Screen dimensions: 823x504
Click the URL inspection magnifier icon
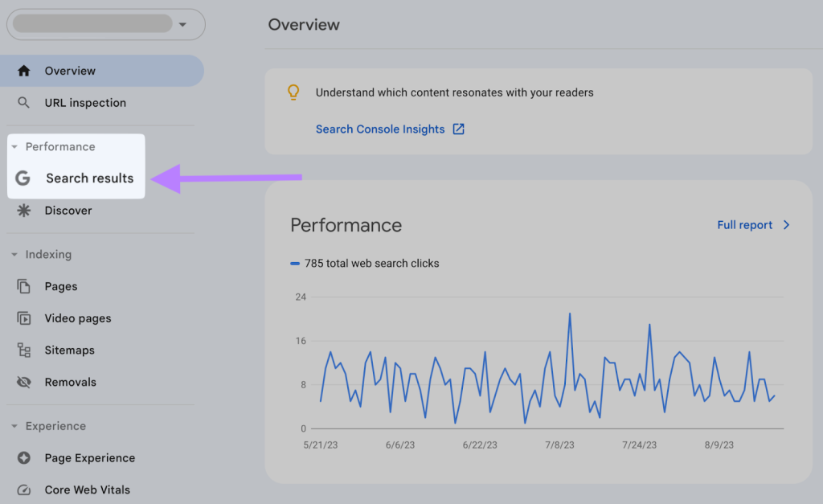25,103
